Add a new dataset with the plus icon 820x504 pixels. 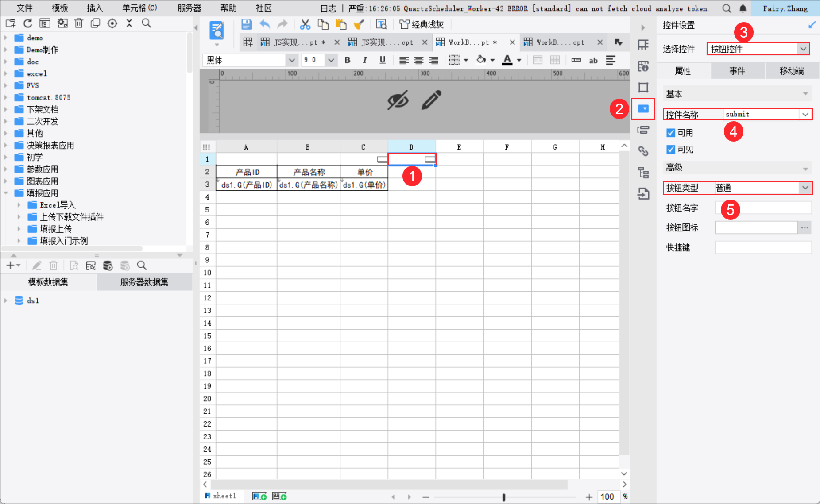tap(10, 265)
